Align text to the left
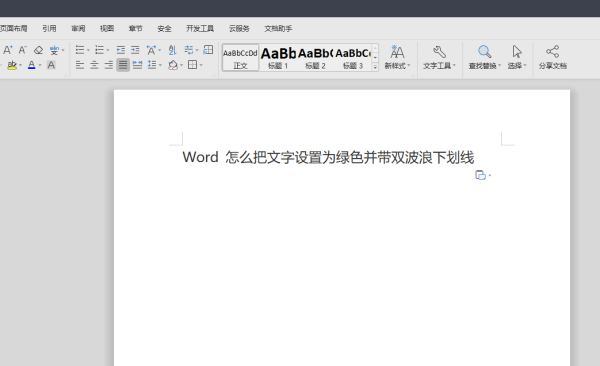 pyautogui.click(x=80, y=65)
